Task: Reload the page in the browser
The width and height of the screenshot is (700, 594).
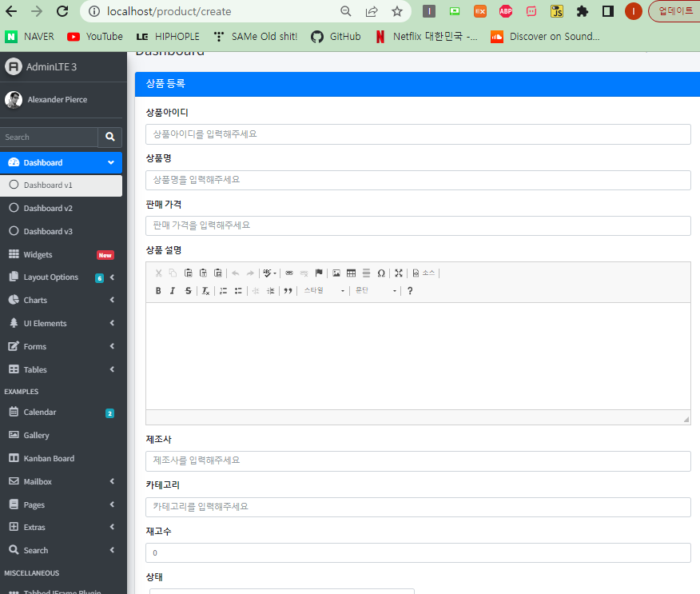Action: (62, 11)
